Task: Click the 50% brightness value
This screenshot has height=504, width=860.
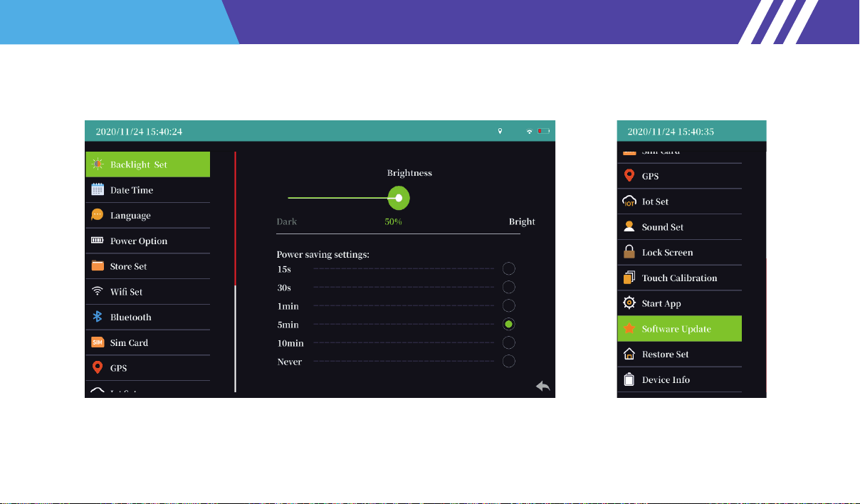Action: pyautogui.click(x=394, y=221)
